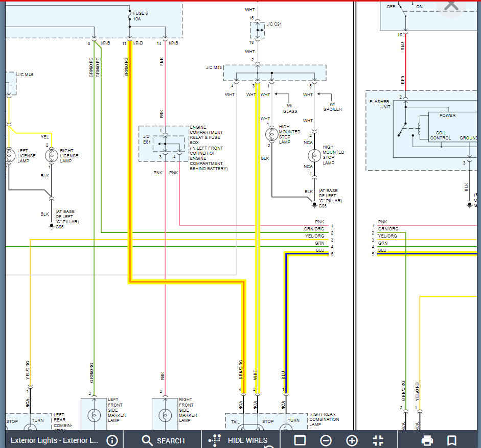Bookmark this wiring diagram
This screenshot has height=448, width=481.
tap(451, 440)
